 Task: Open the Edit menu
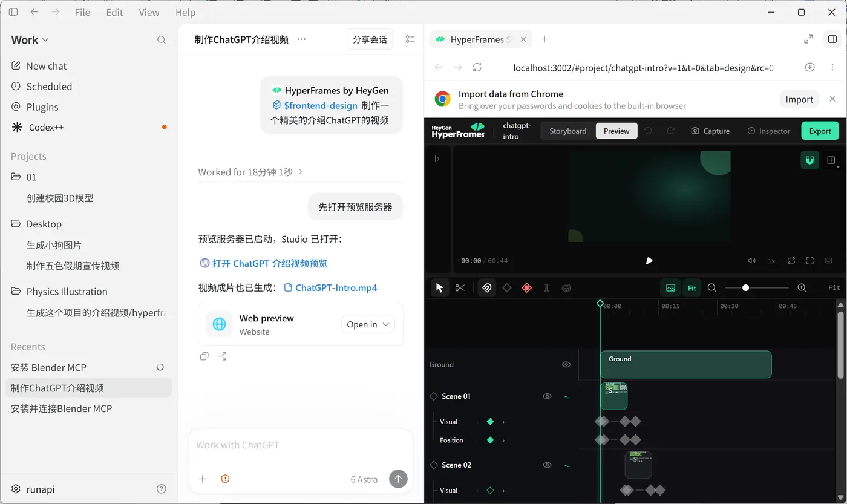(x=114, y=12)
